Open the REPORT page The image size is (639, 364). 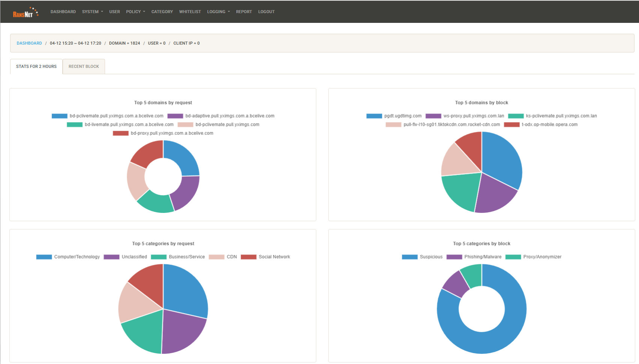coord(244,12)
